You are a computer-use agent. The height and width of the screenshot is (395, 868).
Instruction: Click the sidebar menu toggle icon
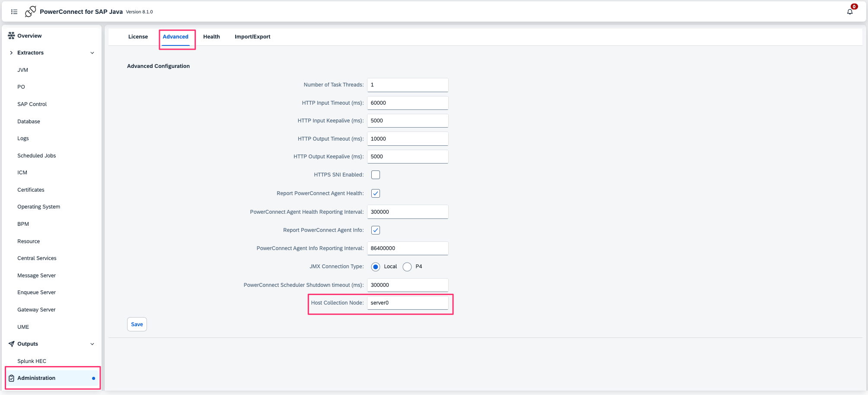click(x=14, y=12)
